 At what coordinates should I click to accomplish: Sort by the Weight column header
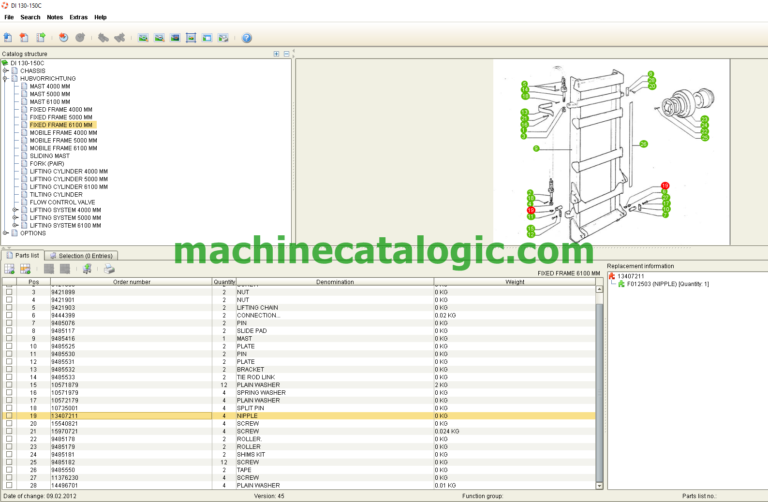514,282
